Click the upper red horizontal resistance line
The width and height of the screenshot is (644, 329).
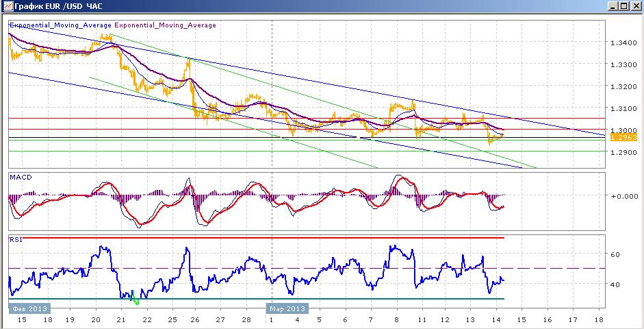[307, 118]
